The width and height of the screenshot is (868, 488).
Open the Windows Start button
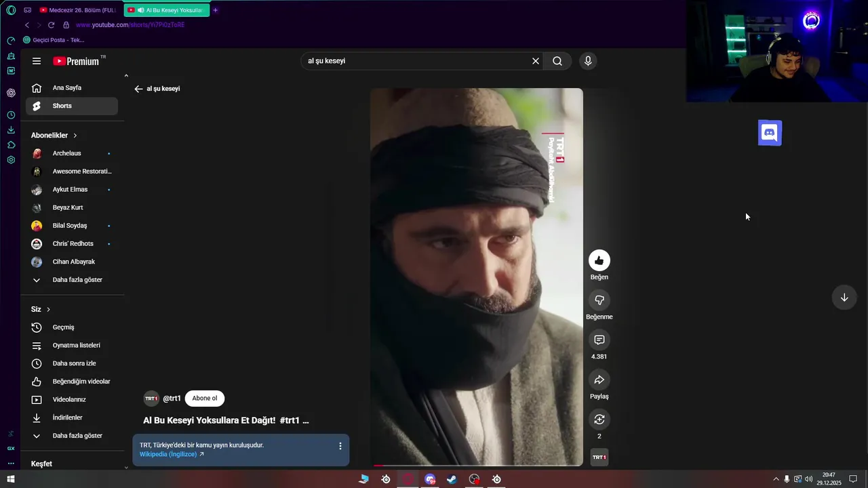(11, 479)
